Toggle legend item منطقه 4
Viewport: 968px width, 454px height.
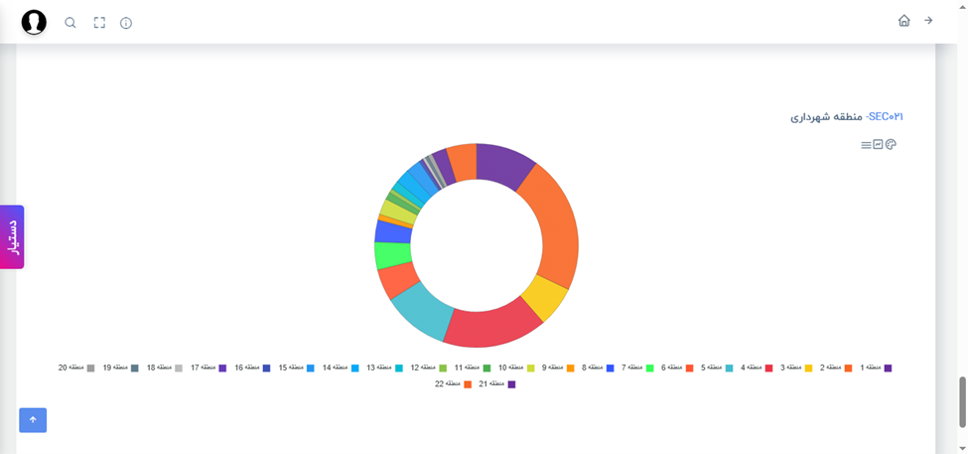[757, 368]
